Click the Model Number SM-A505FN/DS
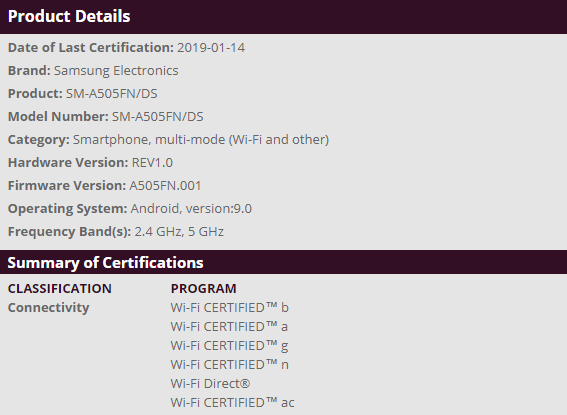This screenshot has height=415, width=567. tap(158, 117)
